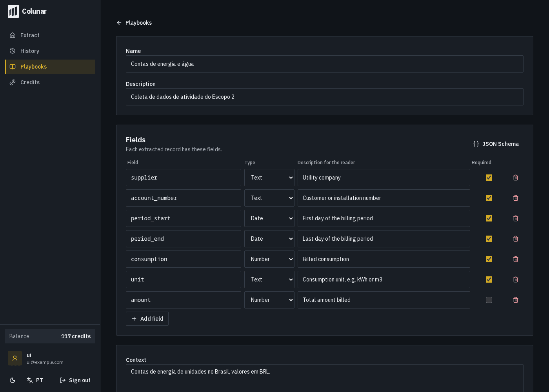Click the user avatar icon
549x392 pixels.
click(x=15, y=358)
